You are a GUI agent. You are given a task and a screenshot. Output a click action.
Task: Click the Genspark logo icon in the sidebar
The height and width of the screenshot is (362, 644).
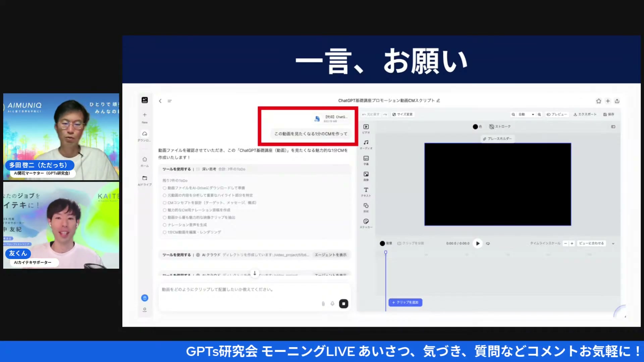tap(145, 100)
